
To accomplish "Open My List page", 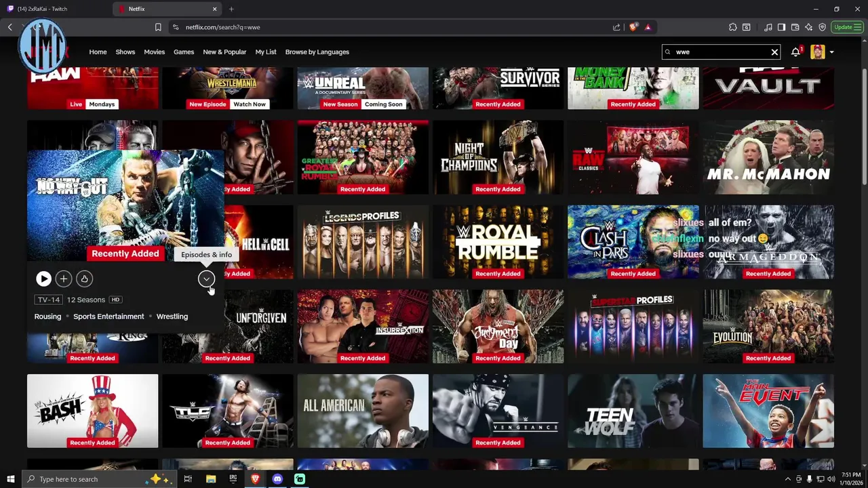I will tap(266, 52).
